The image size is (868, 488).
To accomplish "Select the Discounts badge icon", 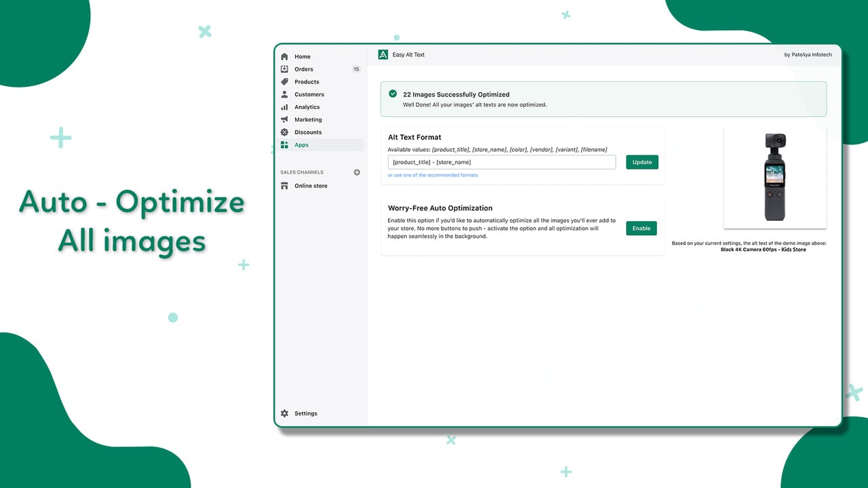I will (x=285, y=132).
